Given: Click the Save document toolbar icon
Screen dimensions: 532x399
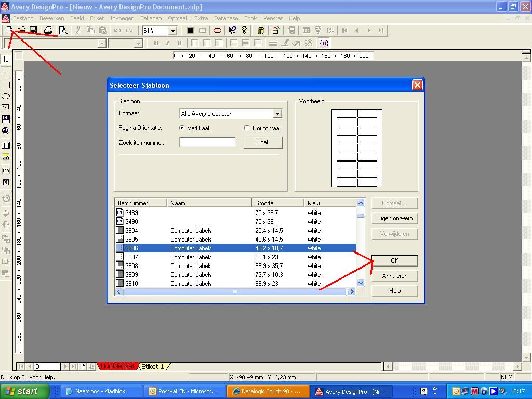Looking at the screenshot, I should [33, 31].
